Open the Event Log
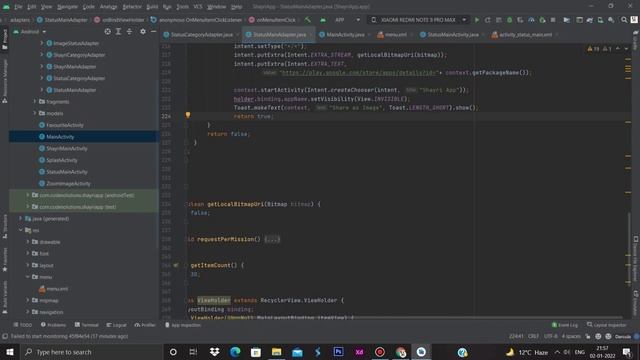The image size is (640, 360). coord(564,325)
